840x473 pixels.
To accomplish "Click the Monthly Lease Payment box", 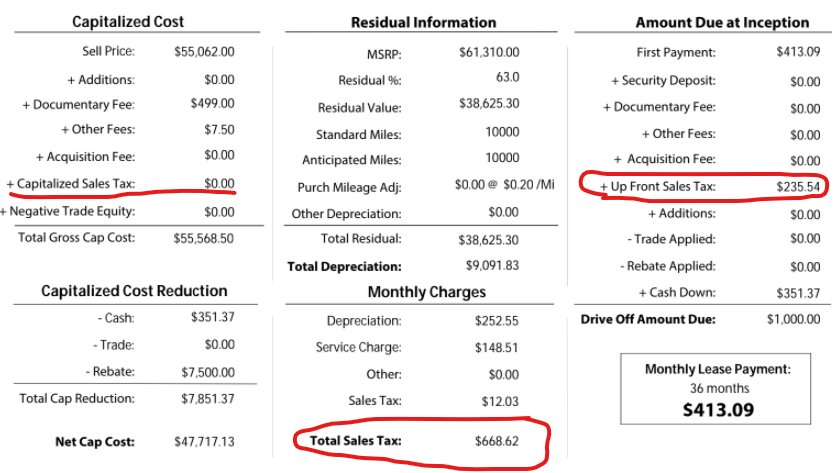I will coord(716,389).
